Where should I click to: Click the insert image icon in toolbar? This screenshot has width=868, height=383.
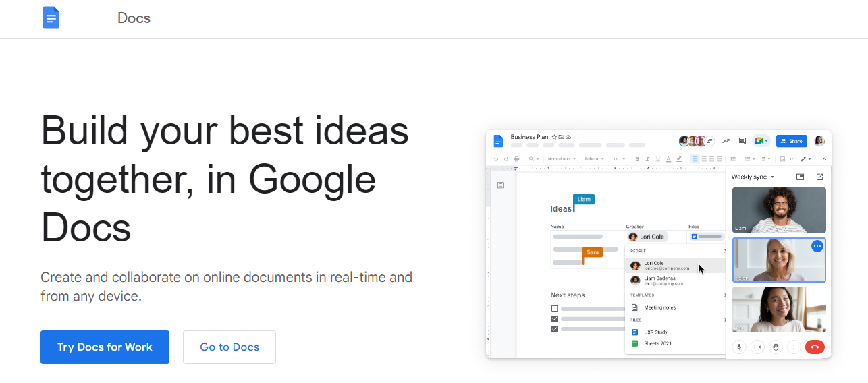coord(782,159)
